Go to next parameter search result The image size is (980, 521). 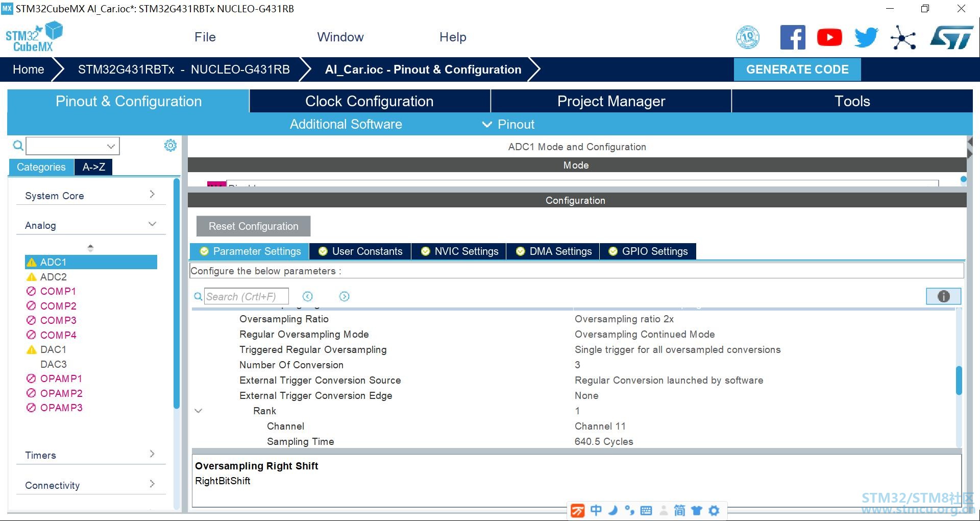345,296
